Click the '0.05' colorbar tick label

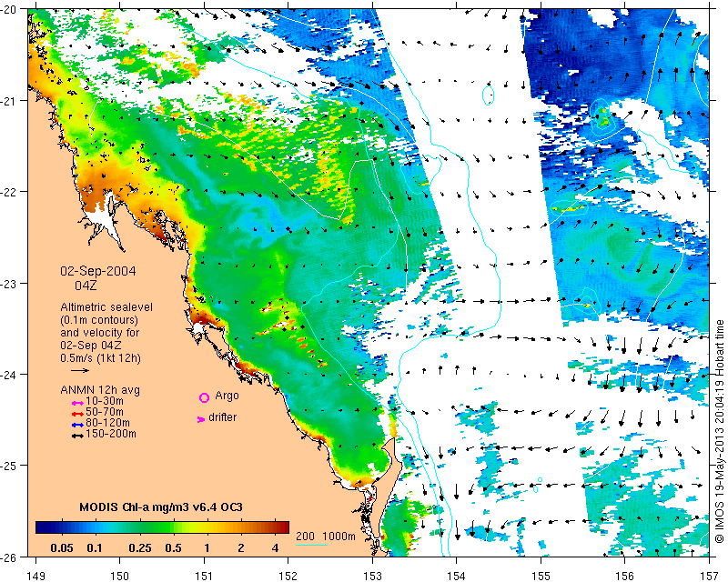pos(62,548)
